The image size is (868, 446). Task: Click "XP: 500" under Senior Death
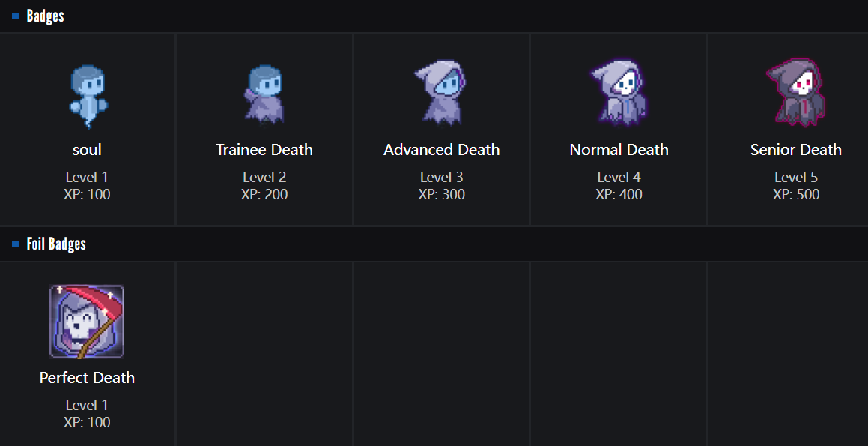[795, 195]
